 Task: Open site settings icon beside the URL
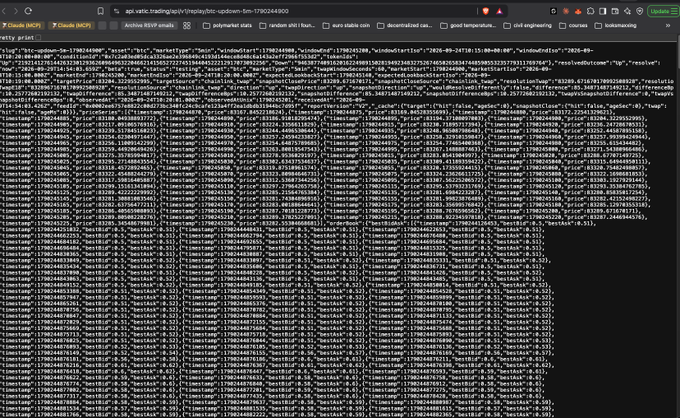[116, 11]
